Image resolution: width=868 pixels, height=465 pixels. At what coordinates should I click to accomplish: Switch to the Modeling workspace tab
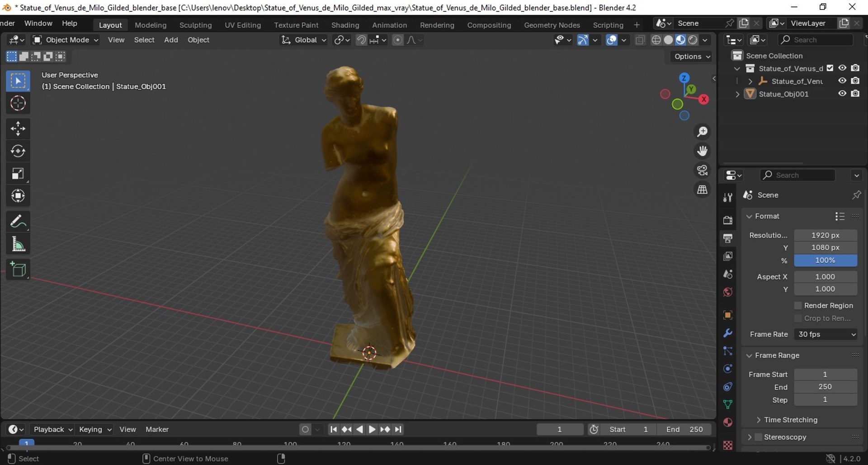(151, 25)
